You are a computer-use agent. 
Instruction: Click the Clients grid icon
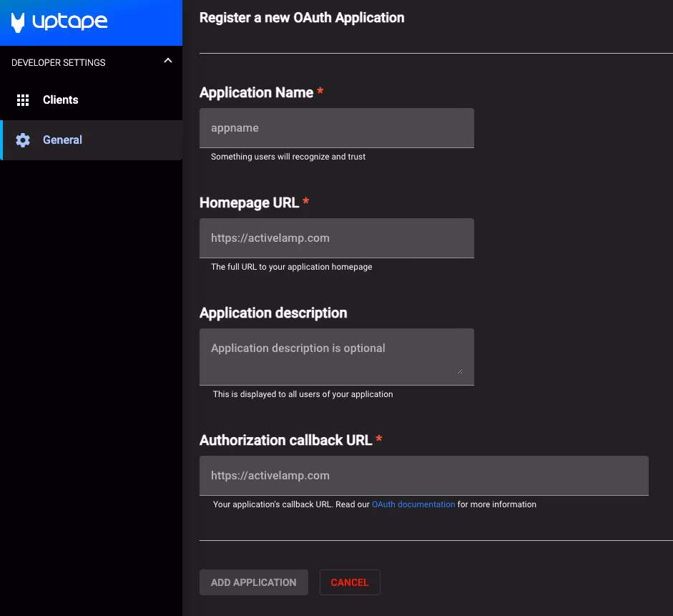click(x=23, y=100)
